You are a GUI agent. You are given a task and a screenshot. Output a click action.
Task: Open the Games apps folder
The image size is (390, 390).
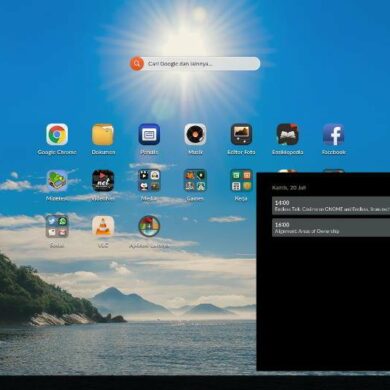tap(195, 181)
